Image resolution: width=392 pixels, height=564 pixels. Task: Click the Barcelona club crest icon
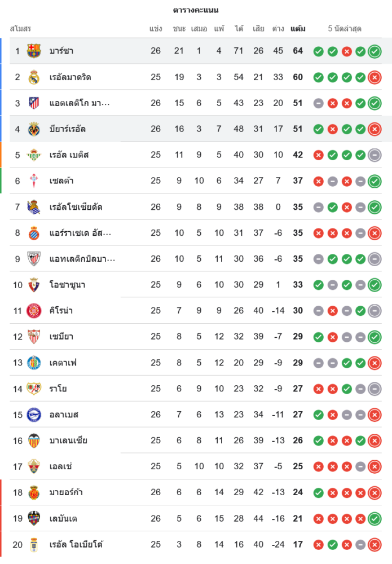tap(34, 51)
